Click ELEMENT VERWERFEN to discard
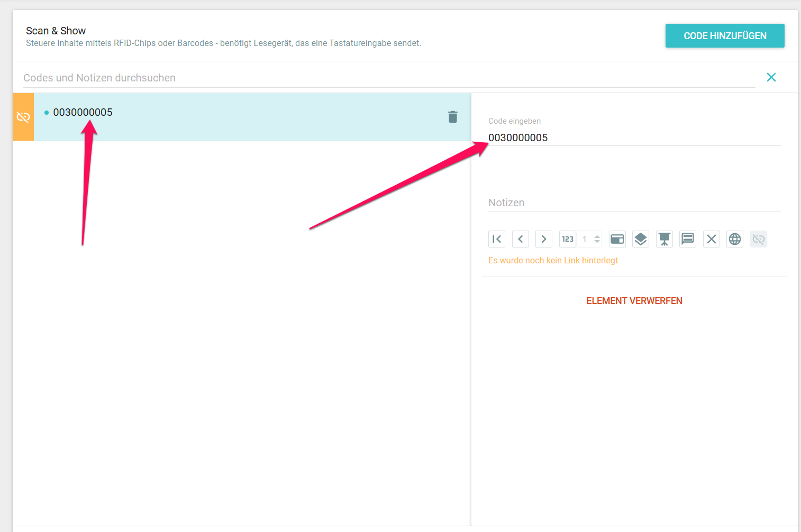801x532 pixels. (x=634, y=301)
